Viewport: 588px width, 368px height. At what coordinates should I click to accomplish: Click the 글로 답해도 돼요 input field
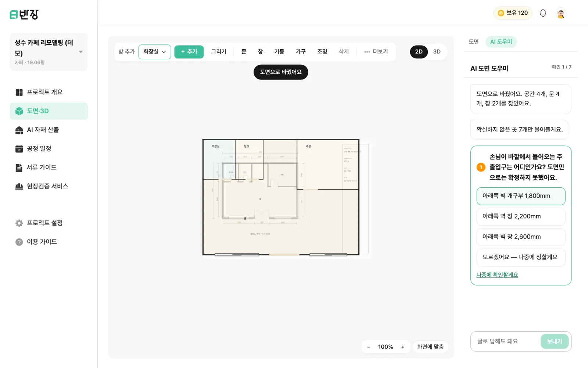505,342
